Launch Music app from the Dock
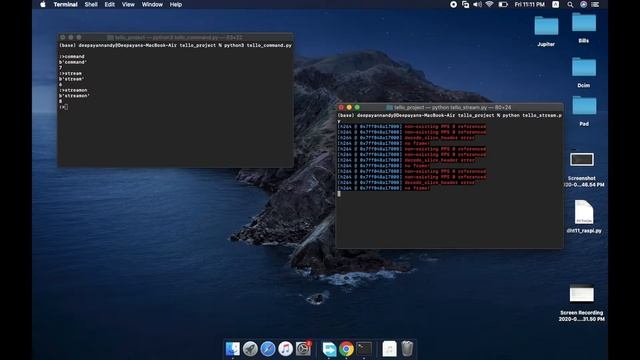Image resolution: width=640 pixels, height=360 pixels. 285,349
